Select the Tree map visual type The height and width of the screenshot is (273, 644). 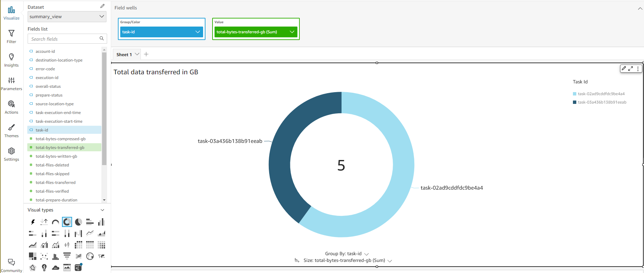(33, 256)
